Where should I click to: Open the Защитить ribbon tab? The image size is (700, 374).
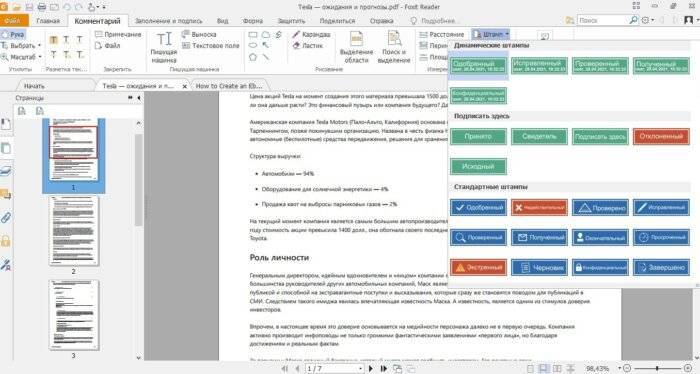(x=291, y=21)
